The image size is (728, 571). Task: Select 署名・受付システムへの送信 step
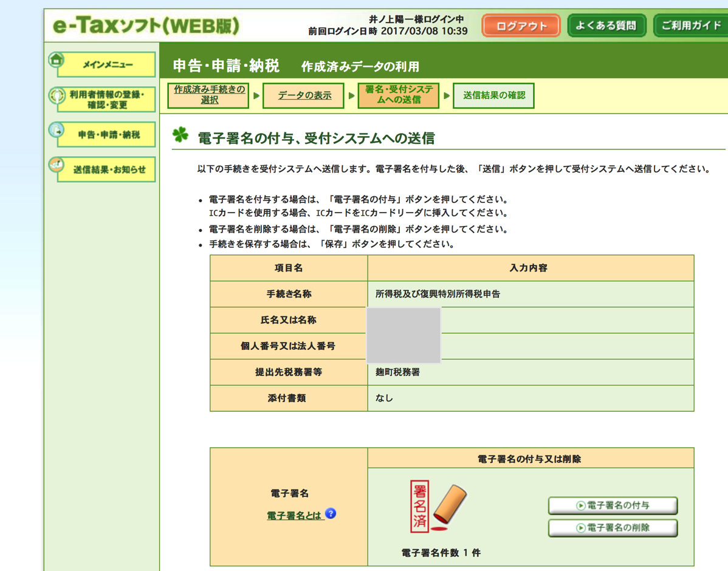pyautogui.click(x=399, y=95)
